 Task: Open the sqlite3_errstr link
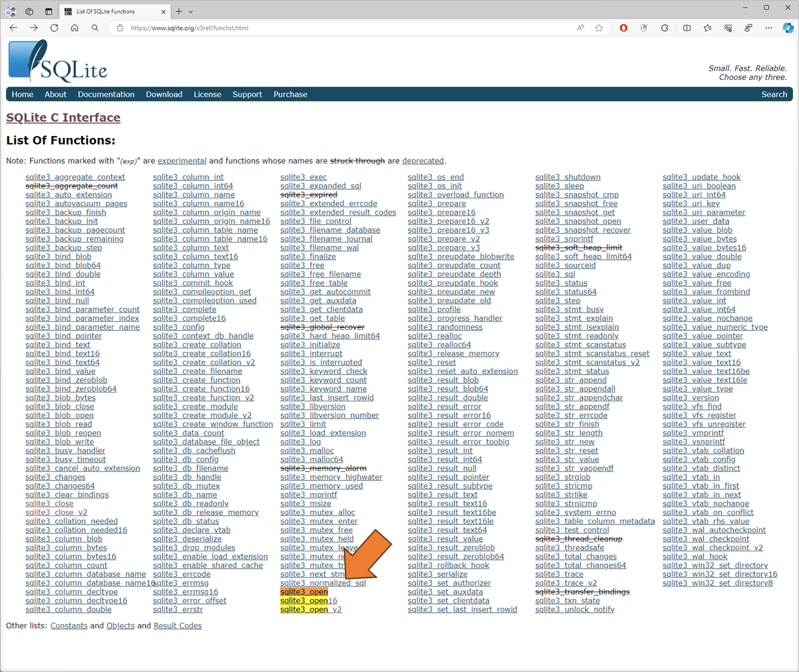click(x=178, y=610)
